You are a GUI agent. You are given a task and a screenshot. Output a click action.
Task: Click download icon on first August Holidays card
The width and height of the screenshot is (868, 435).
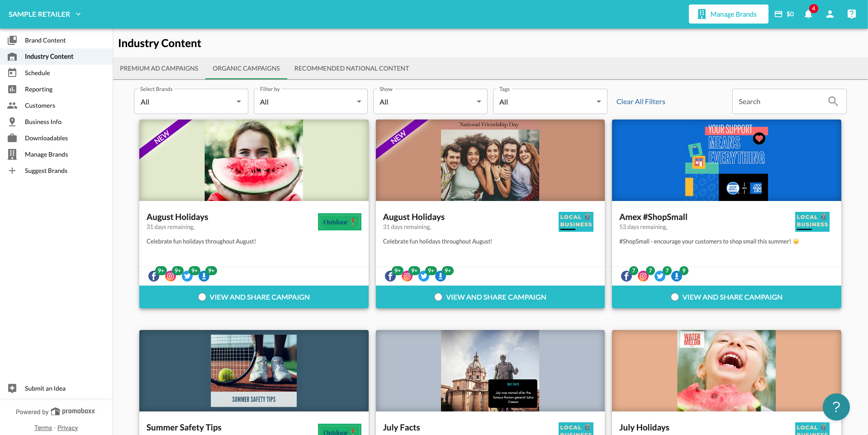[204, 276]
